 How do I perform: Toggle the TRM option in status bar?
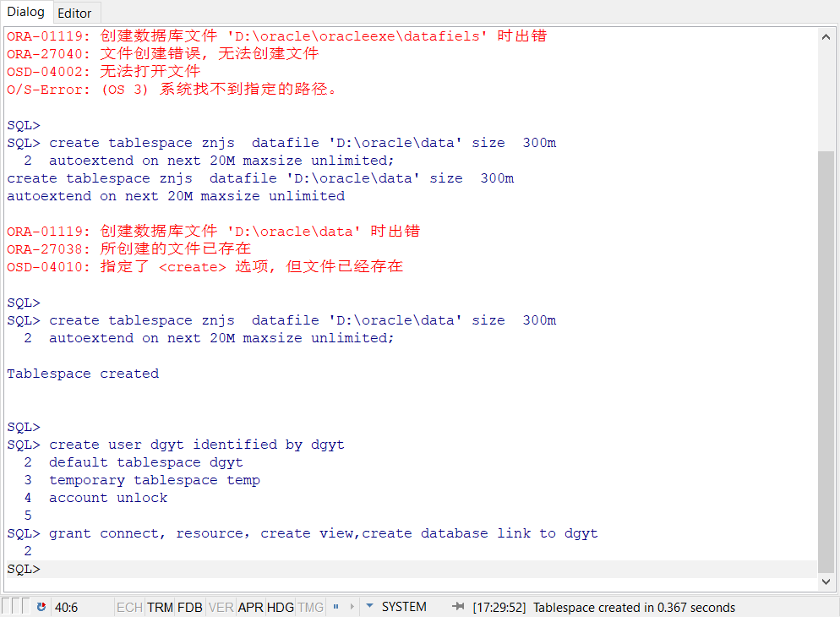tap(160, 608)
